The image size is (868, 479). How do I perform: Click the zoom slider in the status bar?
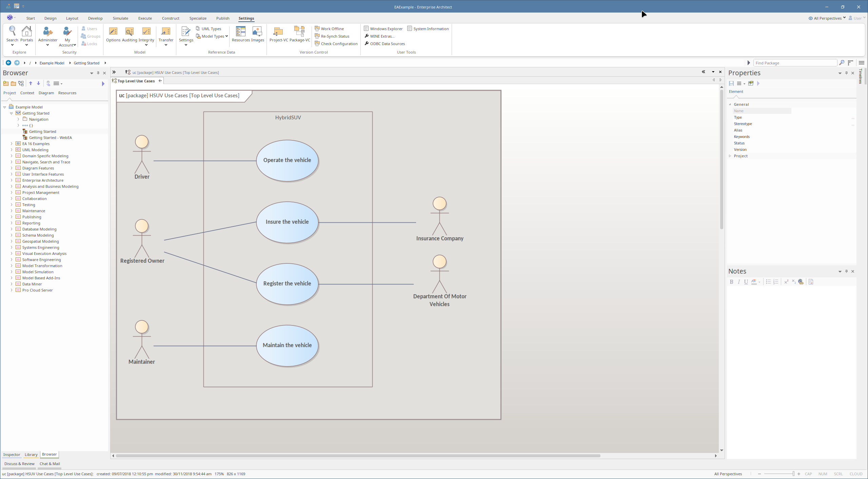click(779, 474)
